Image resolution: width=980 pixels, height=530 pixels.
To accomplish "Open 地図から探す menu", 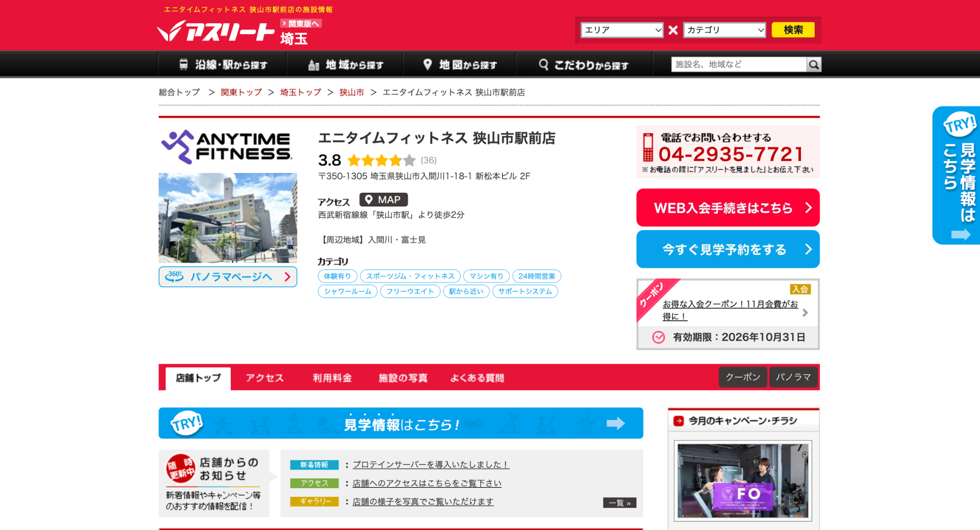I will pos(459,65).
